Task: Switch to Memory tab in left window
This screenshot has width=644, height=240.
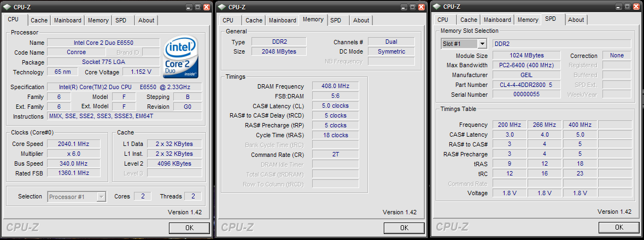Action: pyautogui.click(x=98, y=20)
